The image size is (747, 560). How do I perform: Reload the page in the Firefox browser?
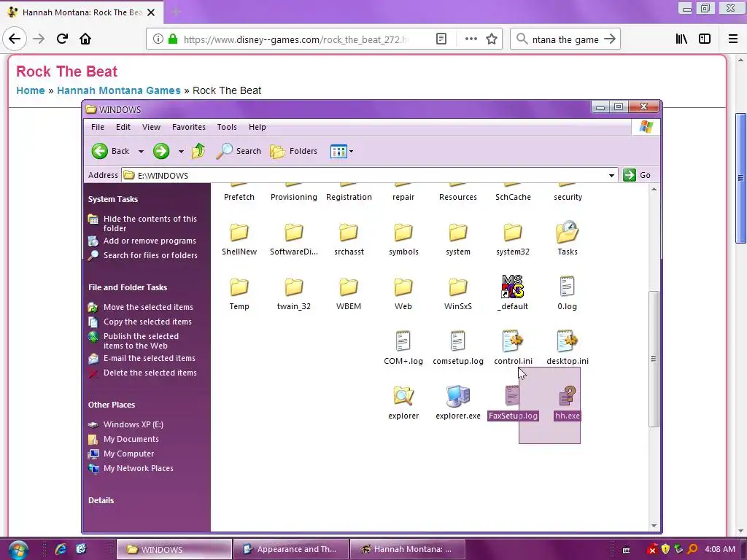(x=62, y=39)
